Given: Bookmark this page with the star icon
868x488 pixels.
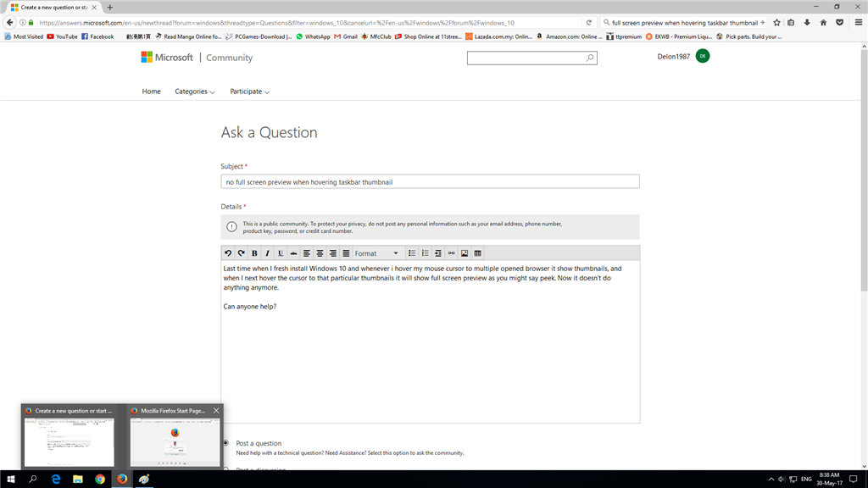Looking at the screenshot, I should coord(776,23).
